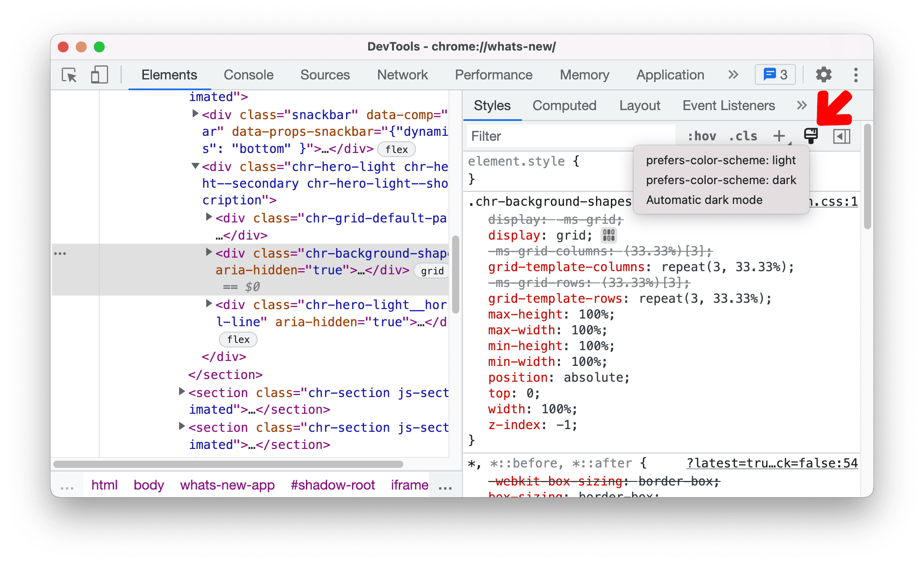Click the three-dot more options menu icon

856,74
